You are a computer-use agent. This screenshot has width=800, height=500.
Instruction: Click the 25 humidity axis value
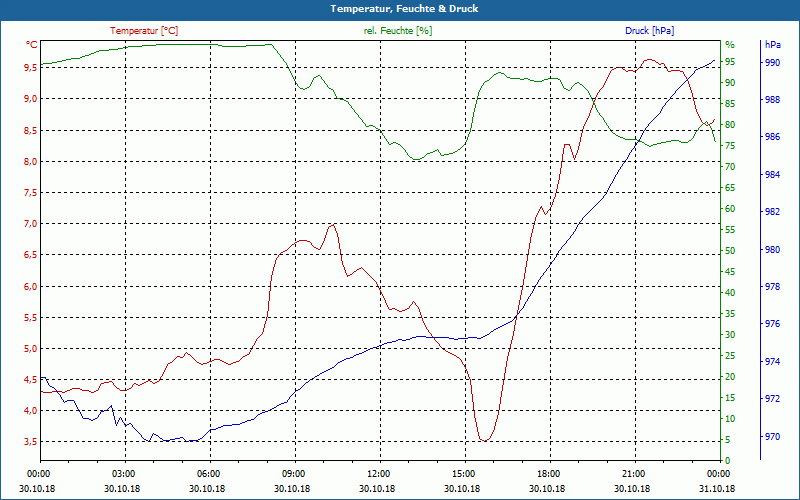pos(730,356)
